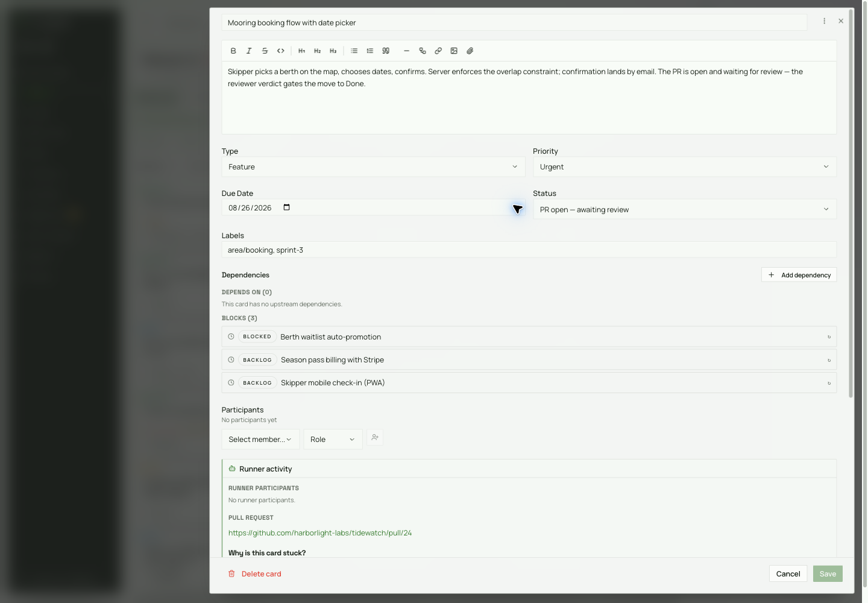Open the Status dropdown showing PR open
The height and width of the screenshot is (603, 868).
(x=685, y=209)
